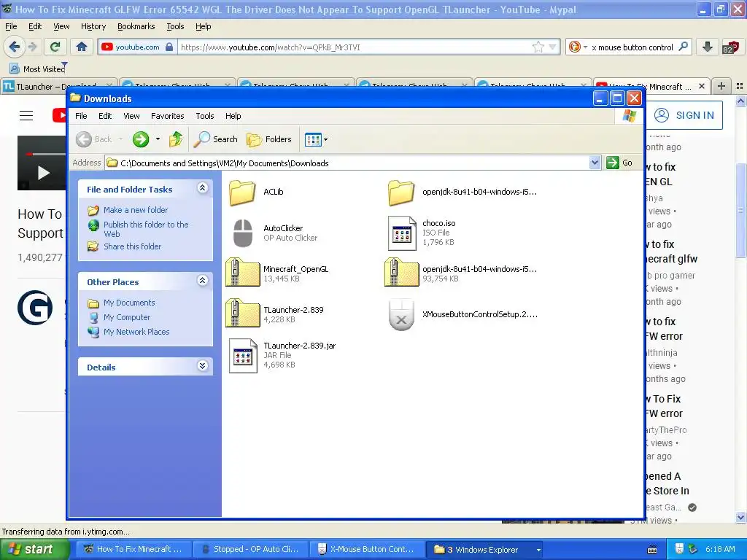Click the Explorer Up folder button

[176, 139]
